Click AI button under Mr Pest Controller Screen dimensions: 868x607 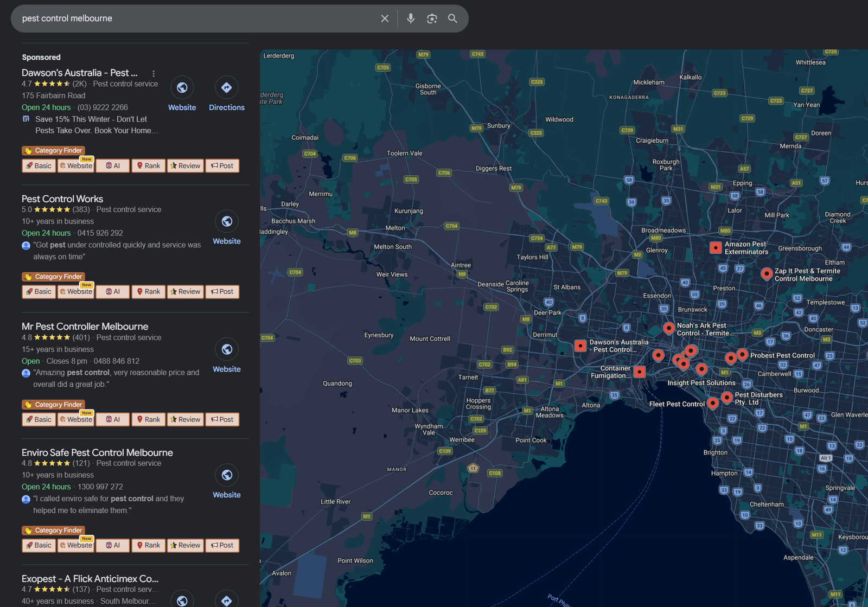coord(113,420)
